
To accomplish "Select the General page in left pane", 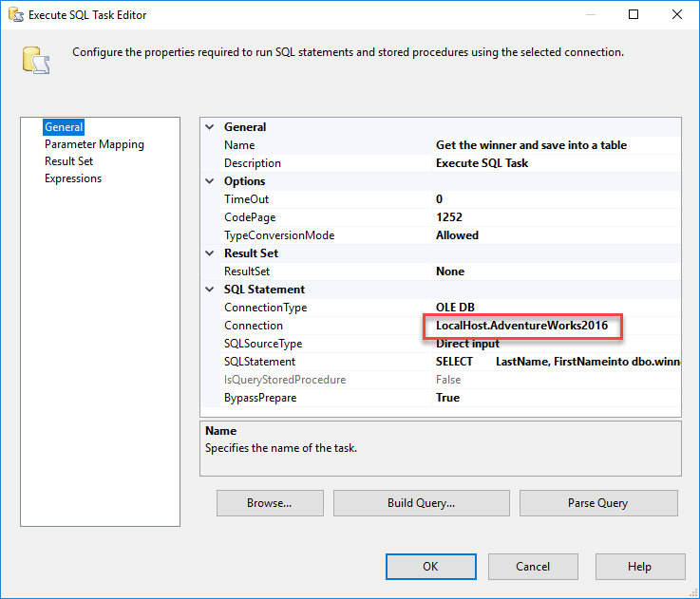I will (64, 127).
